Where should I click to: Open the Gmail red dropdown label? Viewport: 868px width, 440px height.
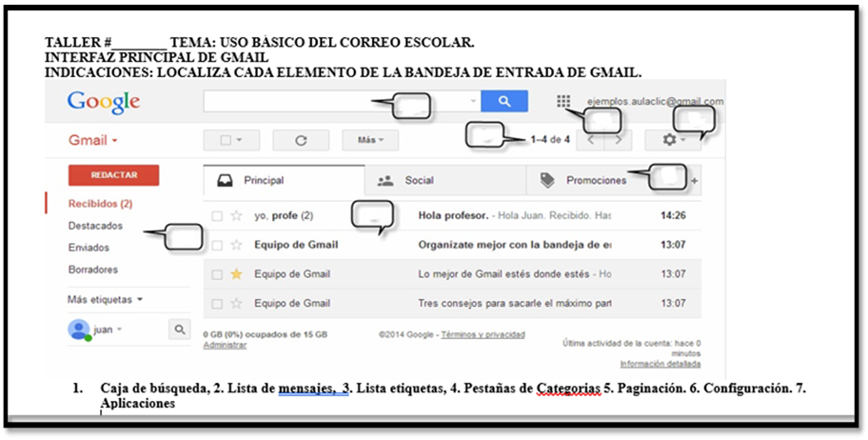pyautogui.click(x=93, y=140)
